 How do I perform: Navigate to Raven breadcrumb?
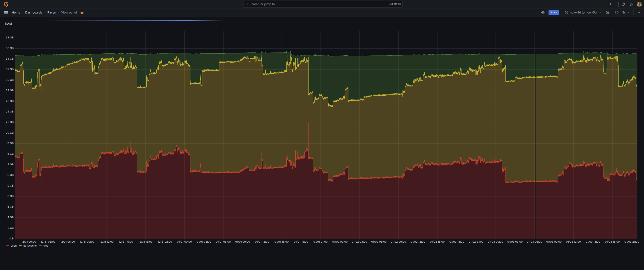[x=51, y=13]
